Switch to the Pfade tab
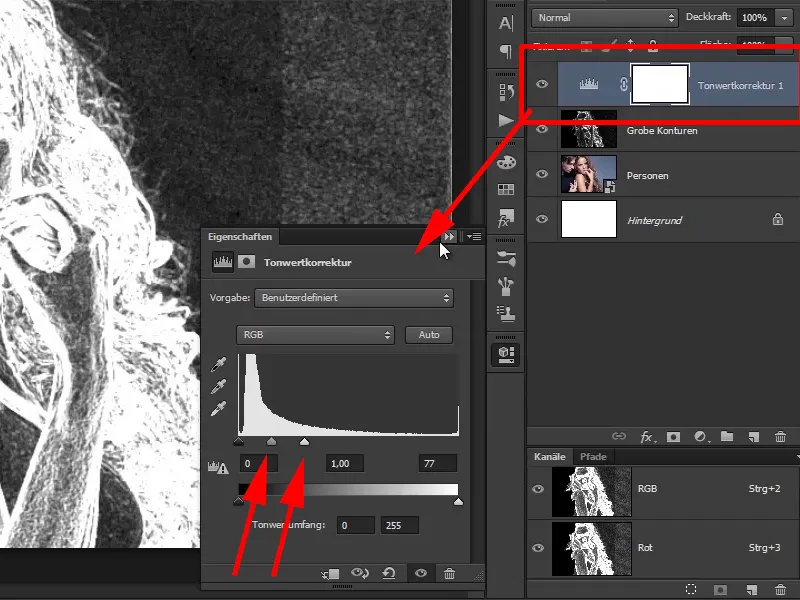The height and width of the screenshot is (600, 800). pyautogui.click(x=593, y=457)
